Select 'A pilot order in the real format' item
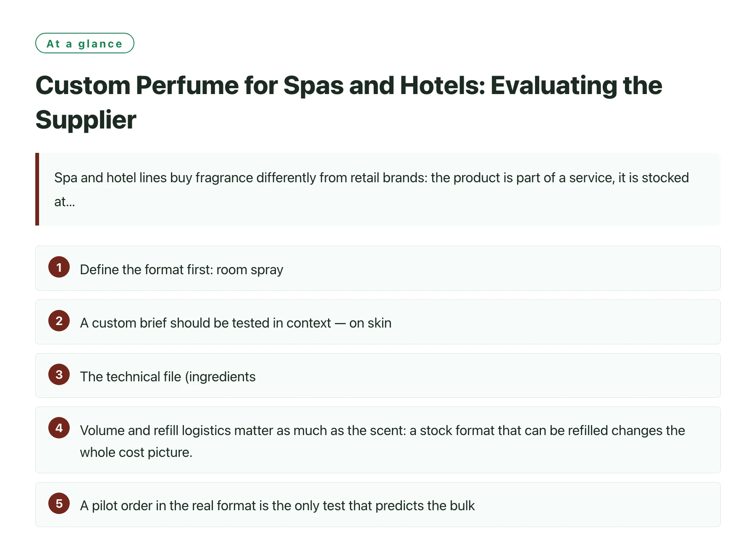Screen dimensions: 756x556 378,504
